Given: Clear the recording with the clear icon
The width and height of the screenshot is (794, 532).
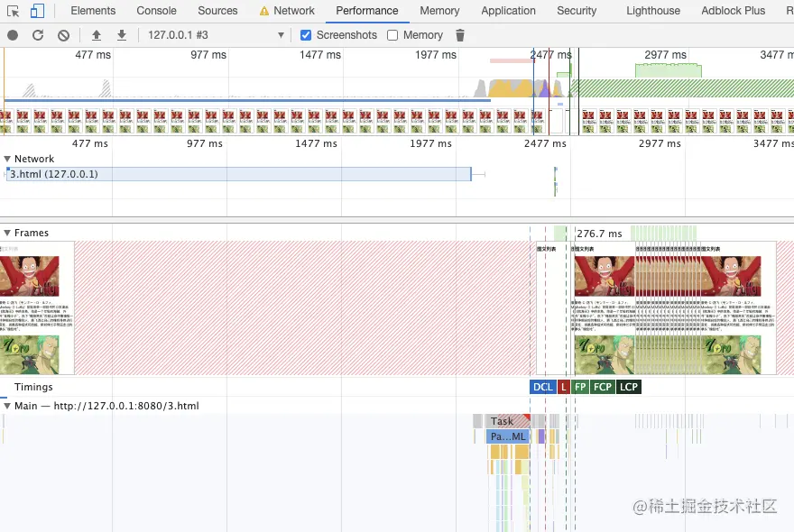Looking at the screenshot, I should pos(63,35).
